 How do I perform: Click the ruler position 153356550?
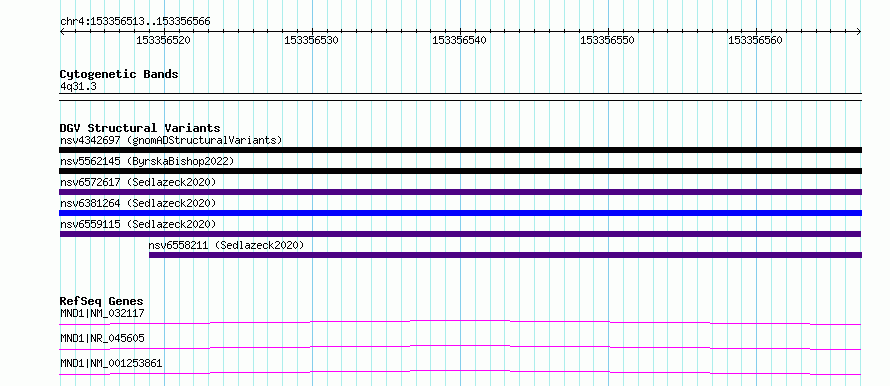tap(607, 40)
